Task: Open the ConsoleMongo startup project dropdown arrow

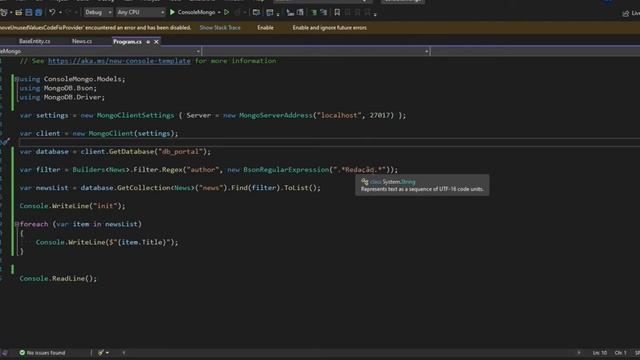Action: point(219,13)
